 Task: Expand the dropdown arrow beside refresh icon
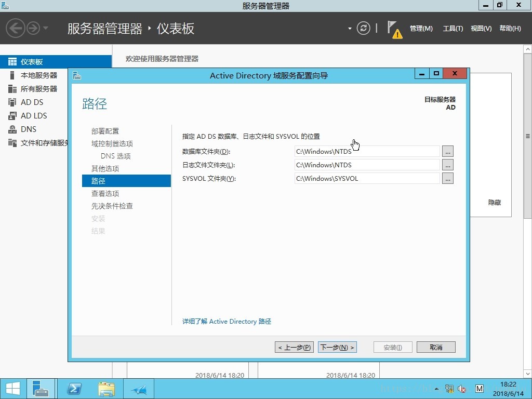point(350,29)
